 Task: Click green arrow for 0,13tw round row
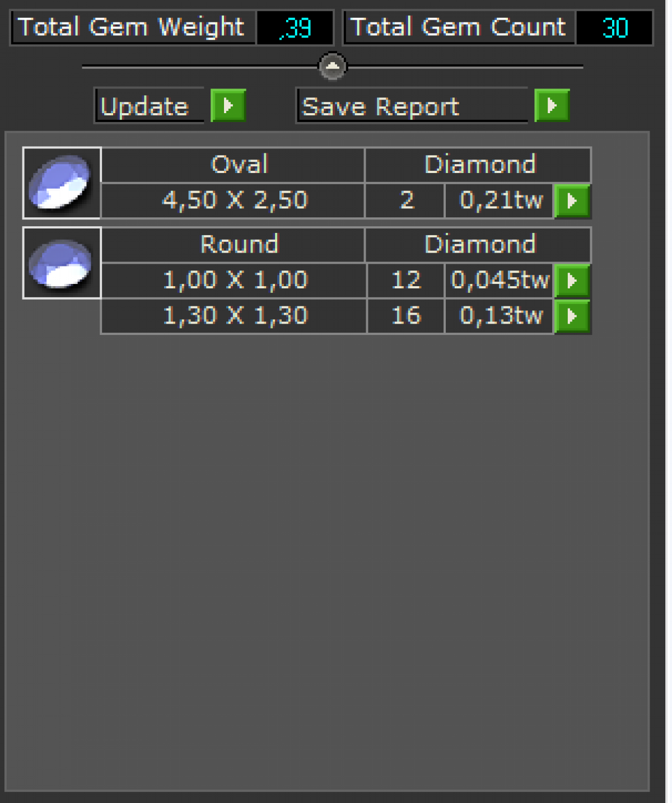572,316
